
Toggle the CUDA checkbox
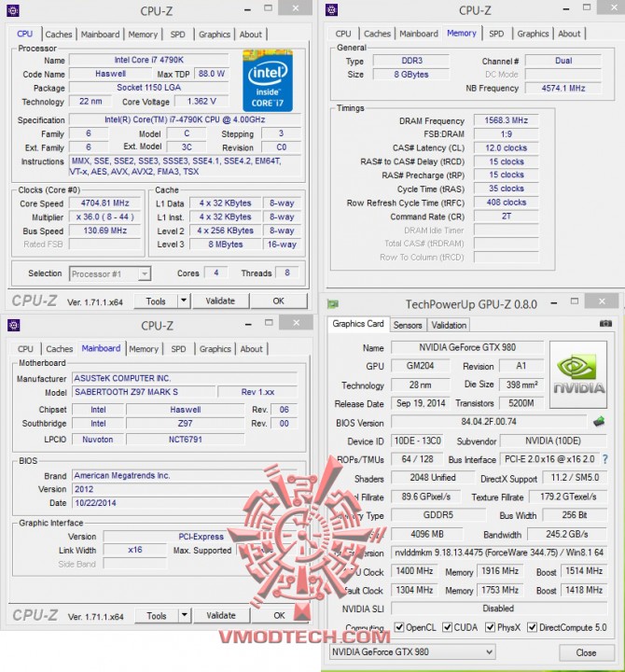pyautogui.click(x=447, y=627)
